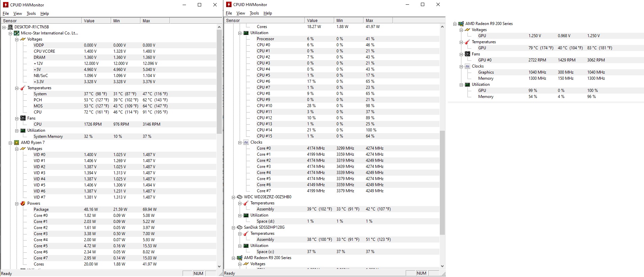Image resolution: width=644 pixels, height=277 pixels.
Task: Click WDC Utilization icon
Action: 246,215
